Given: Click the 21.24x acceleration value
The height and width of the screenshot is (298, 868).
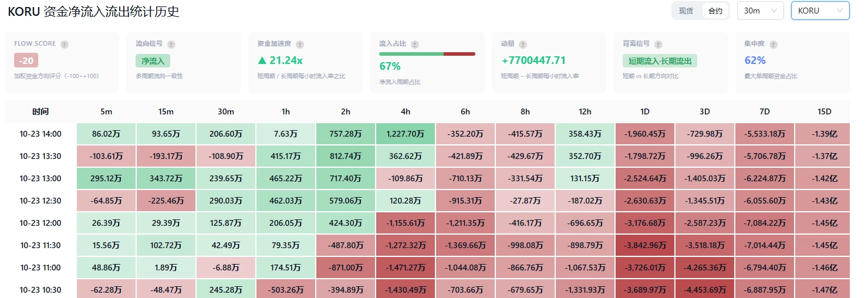Looking at the screenshot, I should pos(280,60).
